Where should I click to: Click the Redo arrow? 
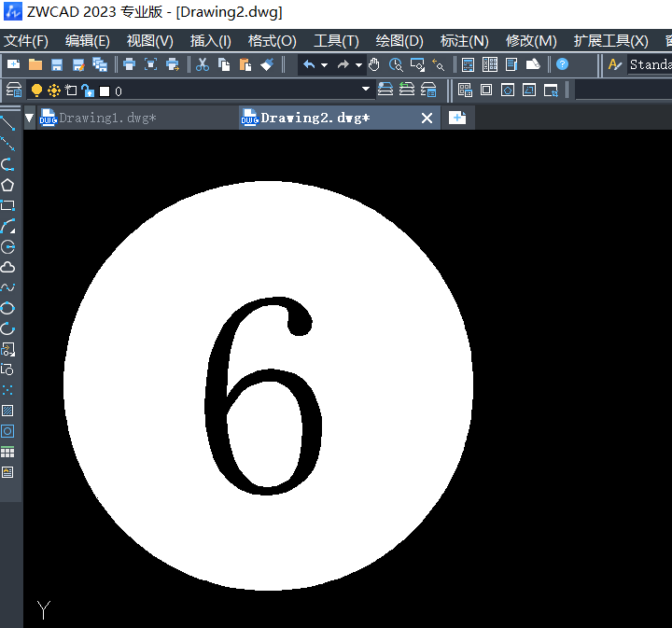point(343,64)
